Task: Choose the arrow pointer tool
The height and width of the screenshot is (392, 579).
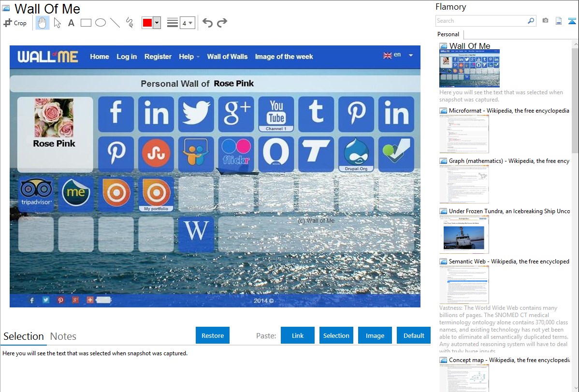Action: point(57,23)
